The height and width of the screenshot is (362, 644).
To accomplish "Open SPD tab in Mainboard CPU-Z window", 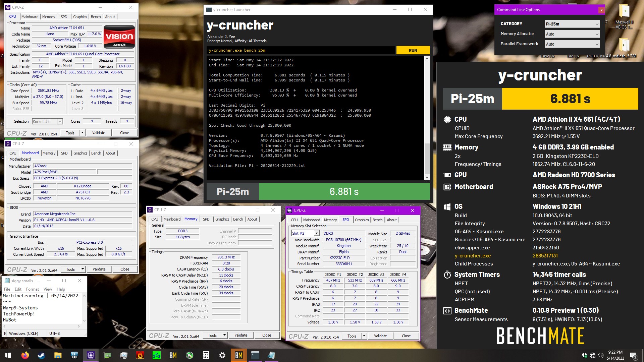I will [x=64, y=153].
